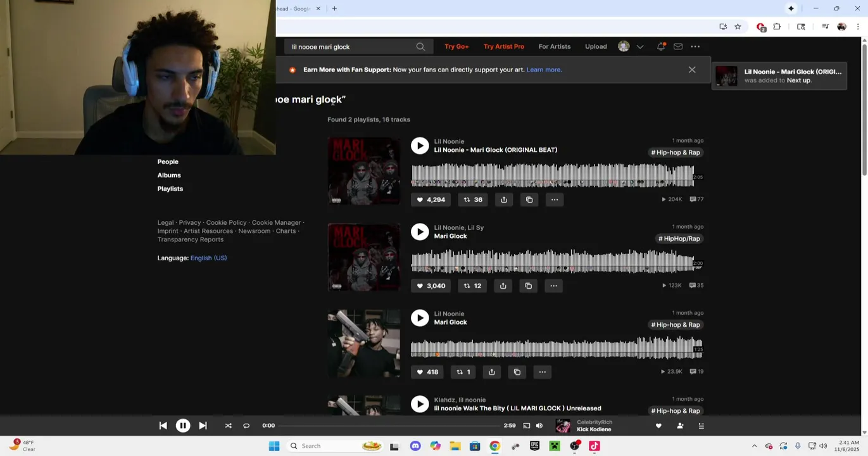Open messages envelope icon

[x=678, y=46]
